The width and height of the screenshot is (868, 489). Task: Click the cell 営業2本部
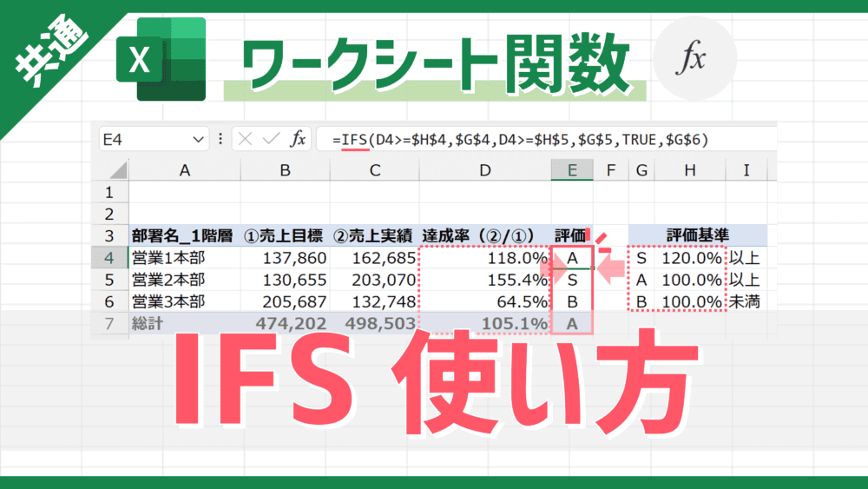[185, 280]
